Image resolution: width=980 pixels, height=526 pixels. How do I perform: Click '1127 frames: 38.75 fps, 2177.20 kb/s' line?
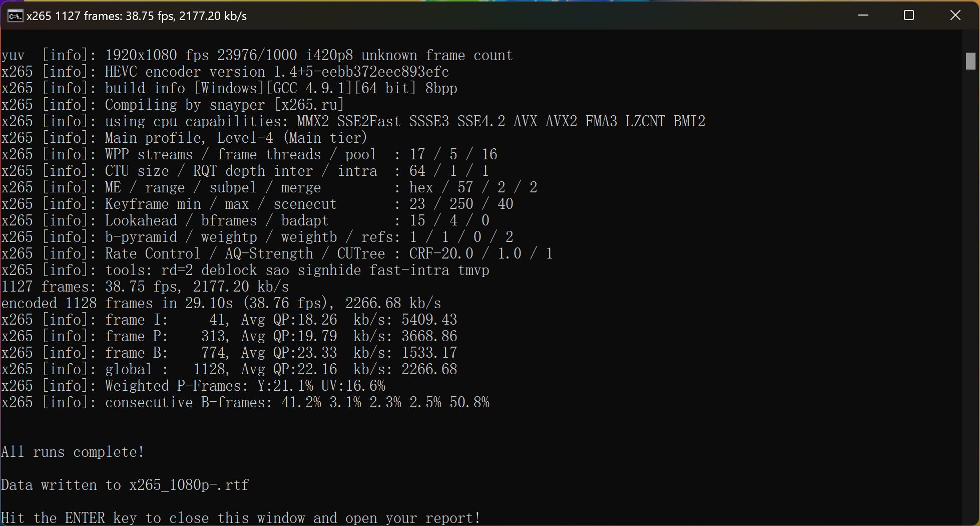[x=145, y=287]
